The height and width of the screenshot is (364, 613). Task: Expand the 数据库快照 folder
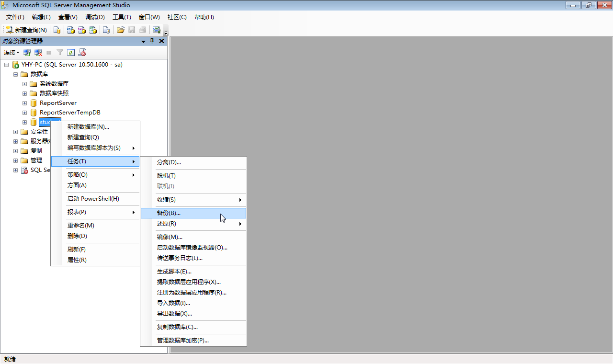coord(24,93)
